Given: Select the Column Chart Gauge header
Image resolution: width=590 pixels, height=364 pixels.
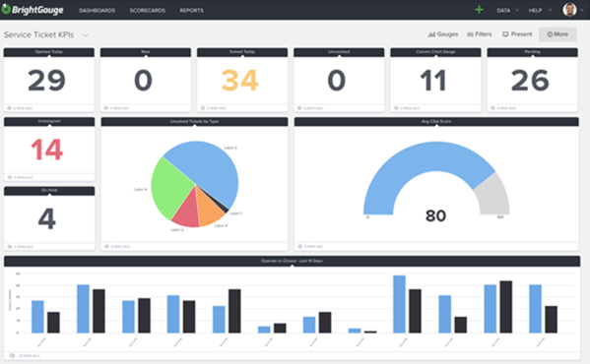Looking at the screenshot, I should point(435,52).
